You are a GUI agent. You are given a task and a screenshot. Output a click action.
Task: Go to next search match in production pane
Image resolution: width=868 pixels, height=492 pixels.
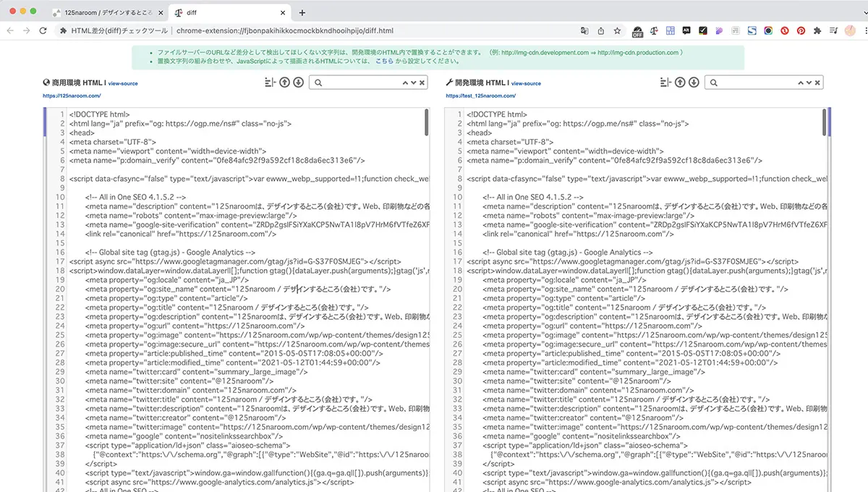pyautogui.click(x=413, y=82)
